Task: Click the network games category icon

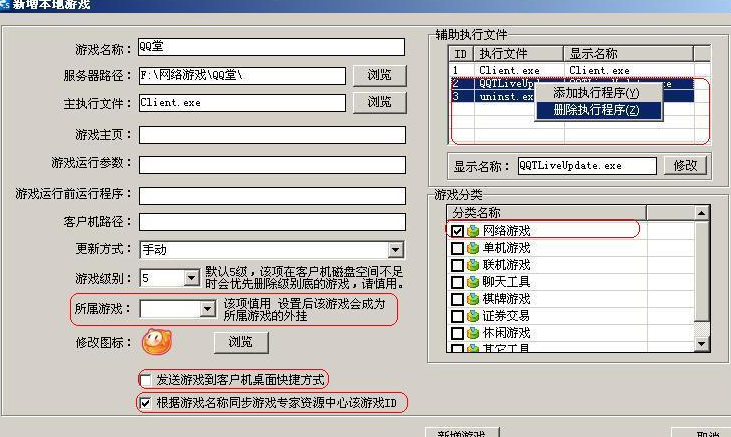Action: pyautogui.click(x=473, y=231)
